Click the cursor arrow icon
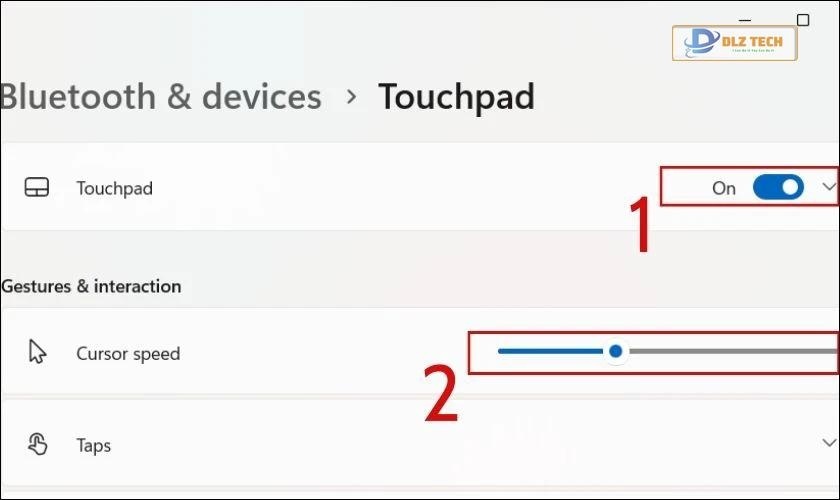This screenshot has width=840, height=500. point(38,353)
